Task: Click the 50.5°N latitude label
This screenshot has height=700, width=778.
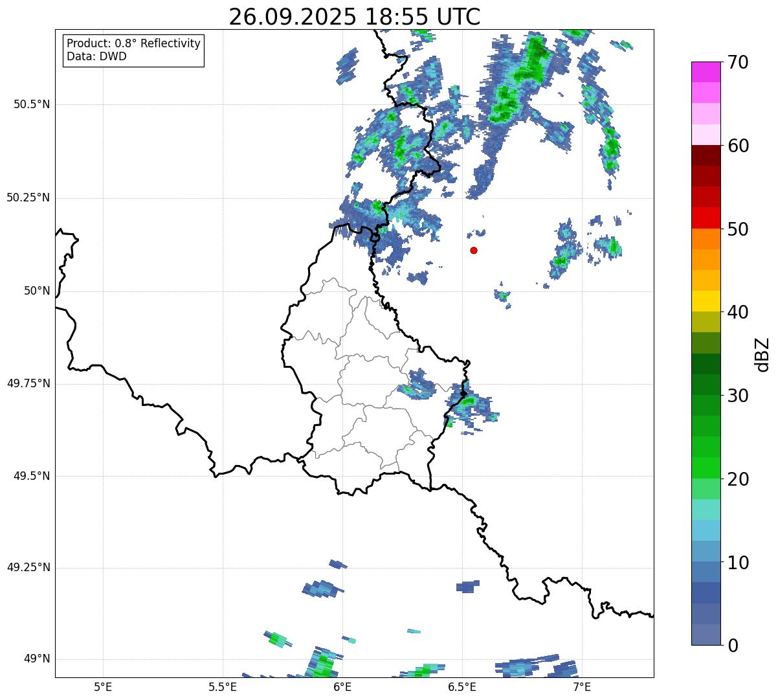Action: click(32, 104)
